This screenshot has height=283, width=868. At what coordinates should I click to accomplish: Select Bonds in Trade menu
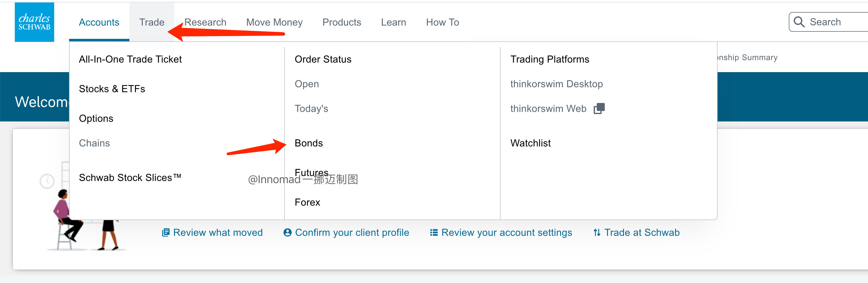309,143
